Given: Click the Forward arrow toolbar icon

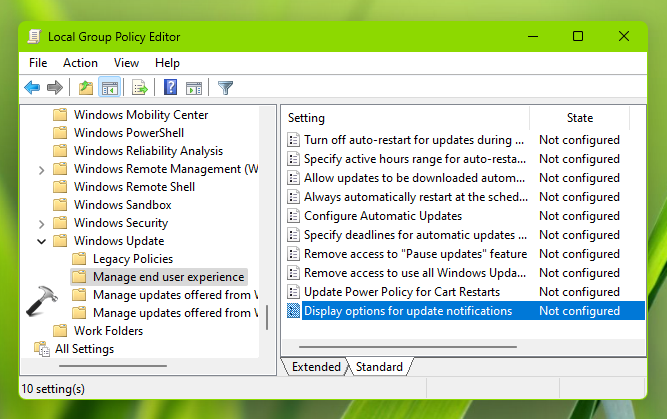Looking at the screenshot, I should (x=55, y=88).
